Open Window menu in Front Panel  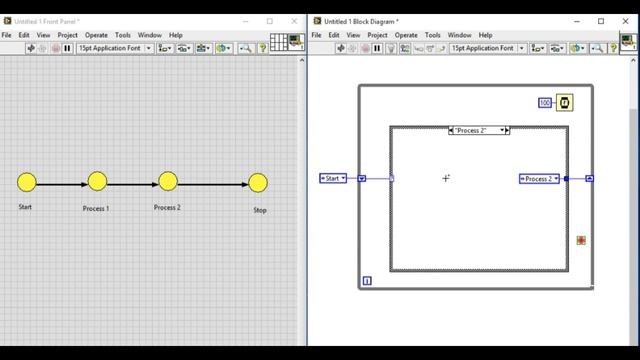point(149,35)
